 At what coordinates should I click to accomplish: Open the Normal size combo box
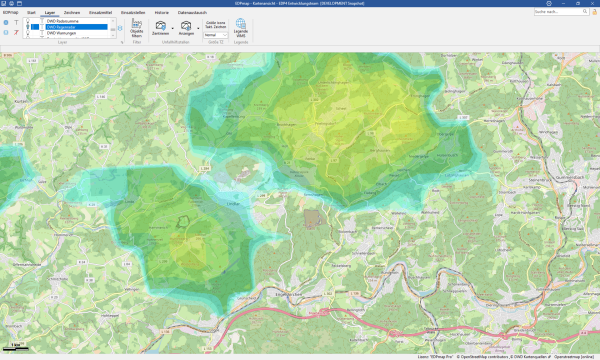pyautogui.click(x=215, y=35)
